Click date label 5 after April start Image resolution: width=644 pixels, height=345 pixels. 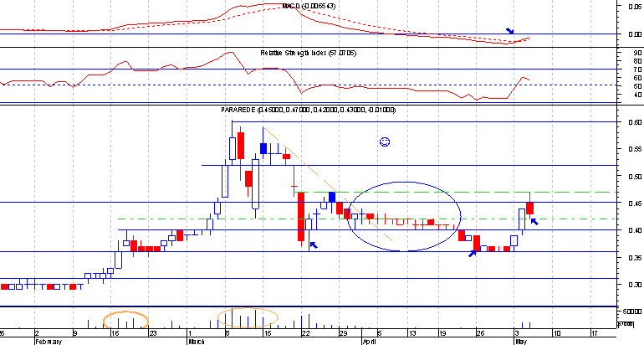point(380,333)
